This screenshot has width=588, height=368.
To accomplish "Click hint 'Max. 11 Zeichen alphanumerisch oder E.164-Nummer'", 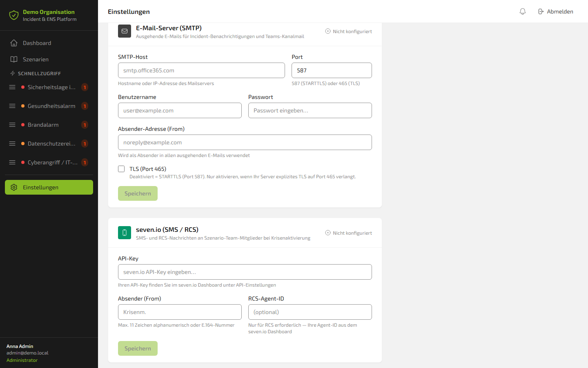I will tap(176, 325).
